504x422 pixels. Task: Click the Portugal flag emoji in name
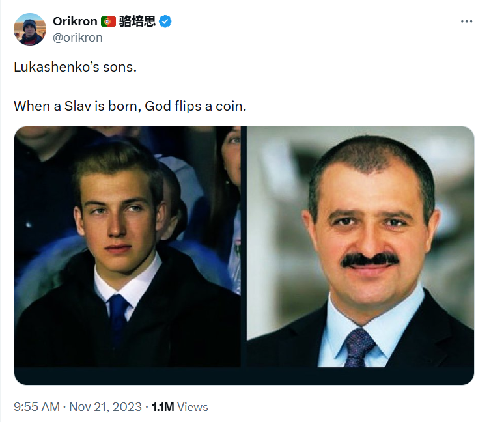click(x=109, y=21)
